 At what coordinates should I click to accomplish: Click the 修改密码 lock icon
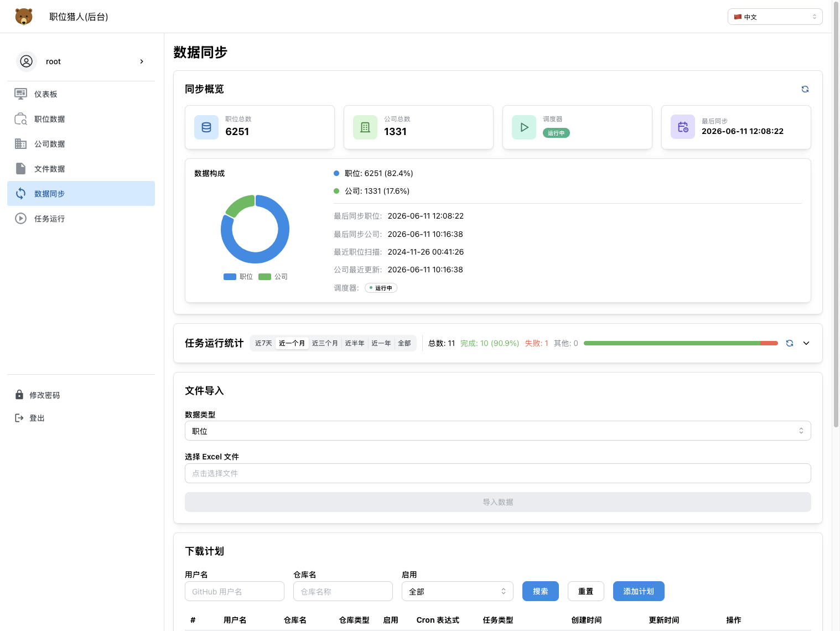pyautogui.click(x=19, y=395)
